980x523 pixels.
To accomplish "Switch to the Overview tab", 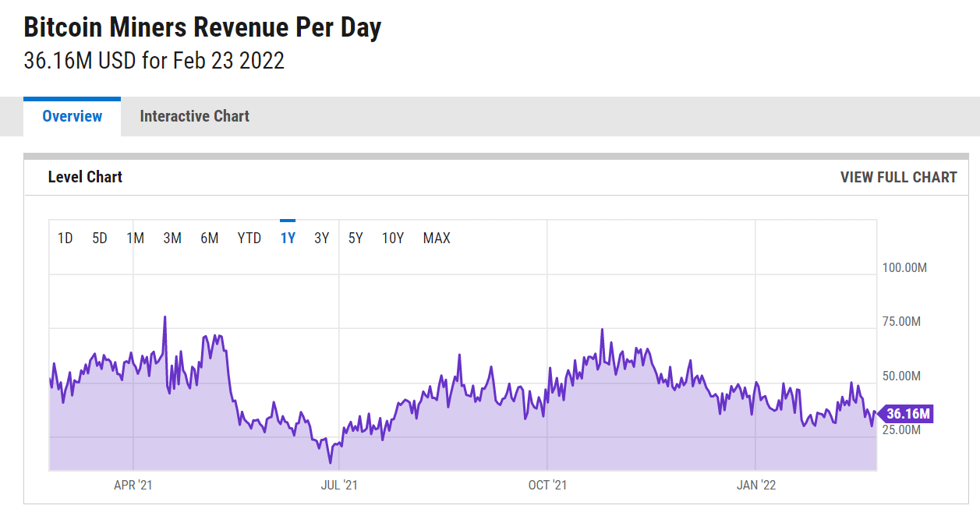I will click(x=73, y=117).
